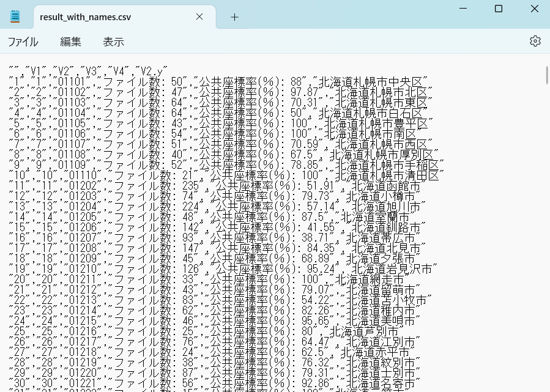Click the header line with V1 V2 V3
The height and width of the screenshot is (392, 550).
(x=88, y=72)
